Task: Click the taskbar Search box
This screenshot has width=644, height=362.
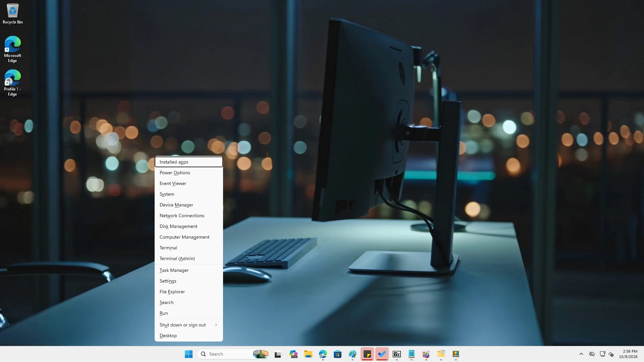Action: tap(234, 354)
